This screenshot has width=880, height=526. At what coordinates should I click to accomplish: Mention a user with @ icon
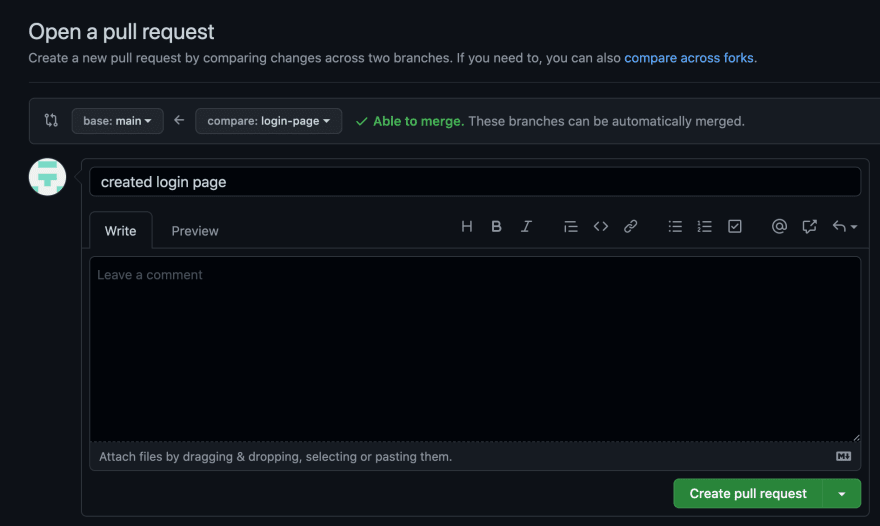pos(779,226)
